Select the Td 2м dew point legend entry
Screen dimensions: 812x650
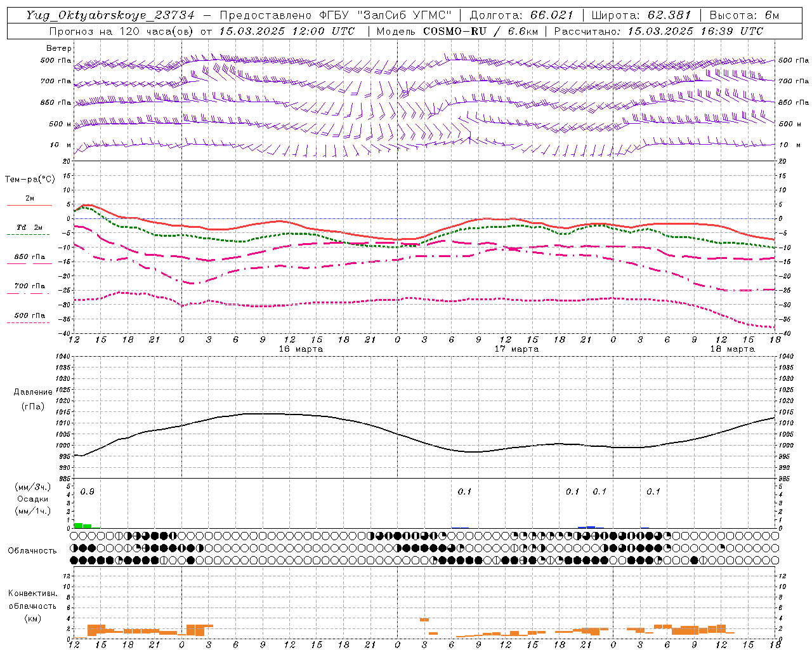30,227
